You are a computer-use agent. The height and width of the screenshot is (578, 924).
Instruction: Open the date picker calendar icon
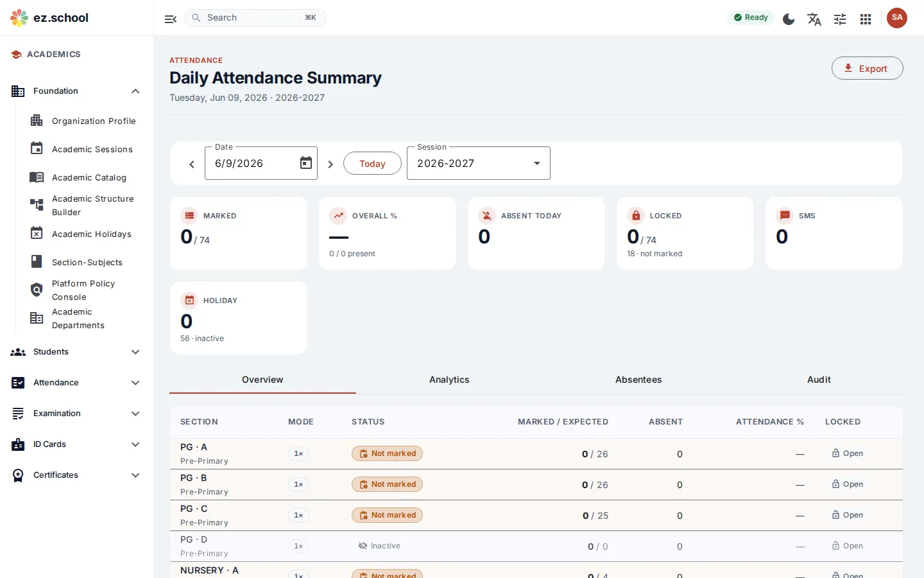306,163
